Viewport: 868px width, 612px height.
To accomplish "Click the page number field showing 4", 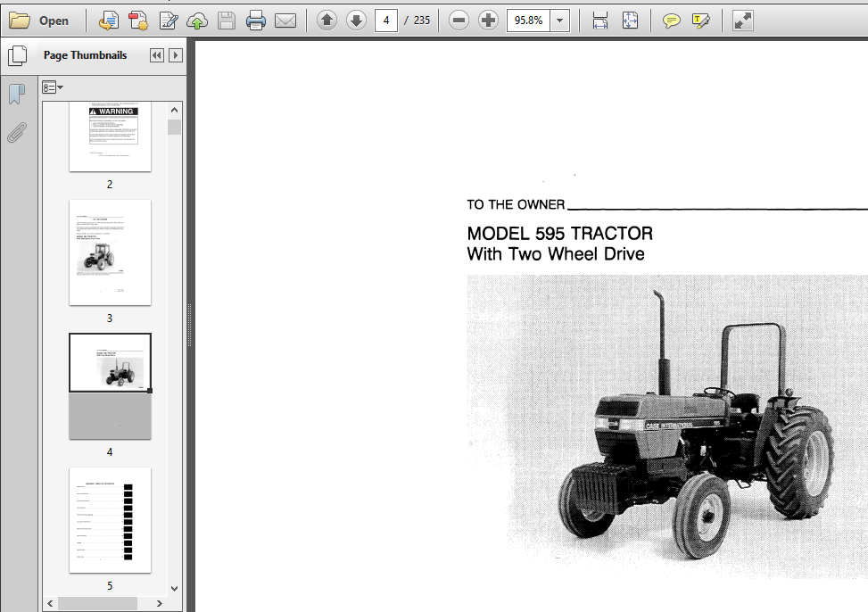I will click(x=386, y=21).
